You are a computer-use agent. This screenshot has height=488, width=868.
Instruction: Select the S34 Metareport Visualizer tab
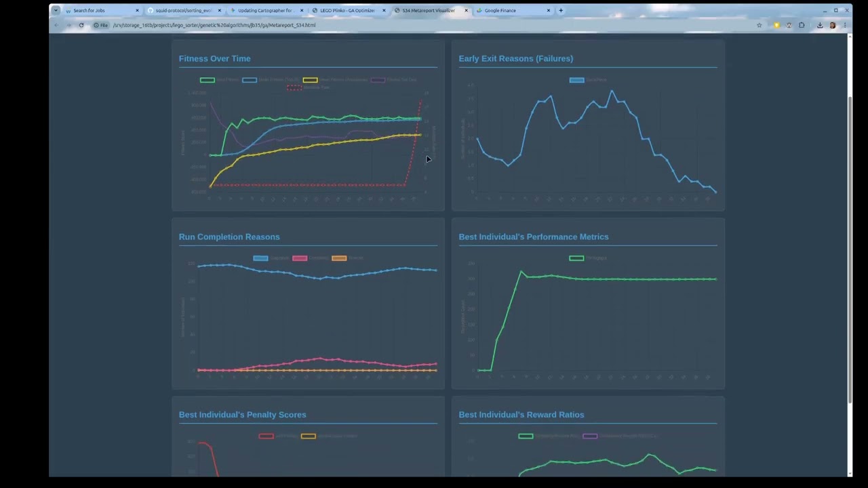(x=431, y=10)
